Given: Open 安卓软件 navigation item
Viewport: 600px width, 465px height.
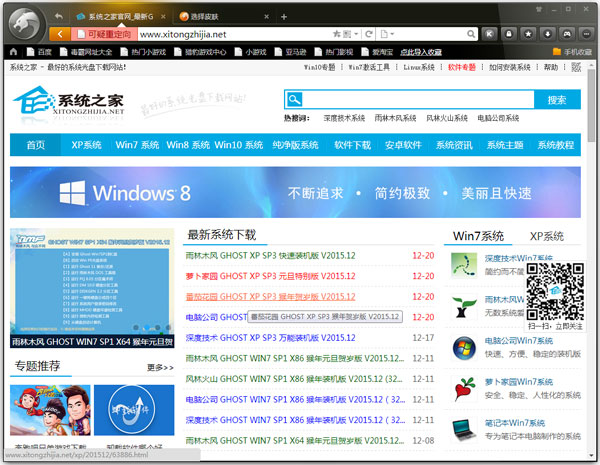Looking at the screenshot, I should pyautogui.click(x=403, y=145).
